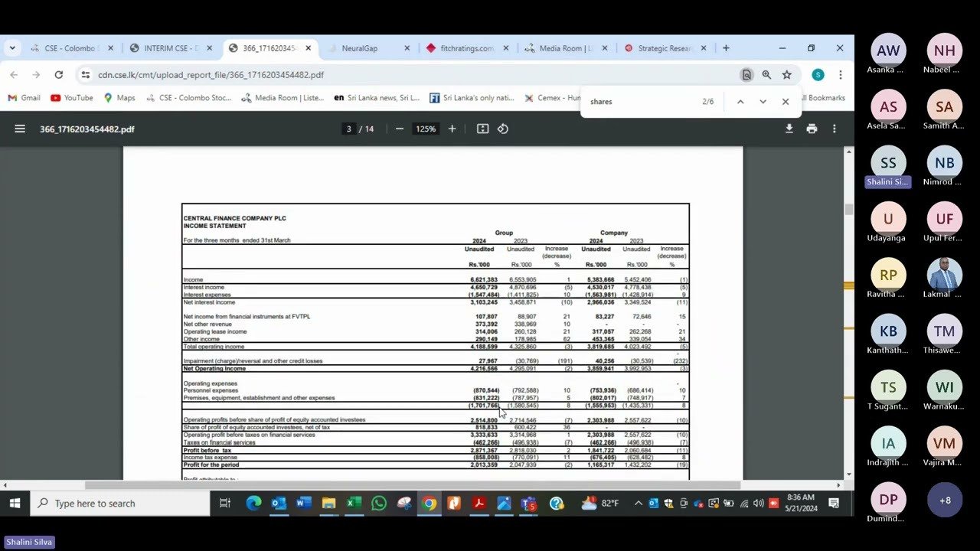Toggle the bookmark star for this page

tap(787, 75)
